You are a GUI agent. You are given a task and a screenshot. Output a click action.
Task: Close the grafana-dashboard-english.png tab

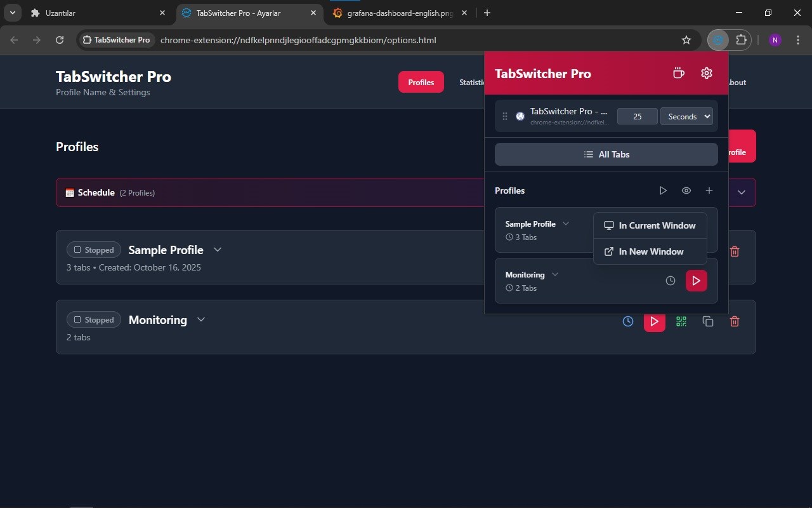point(464,13)
